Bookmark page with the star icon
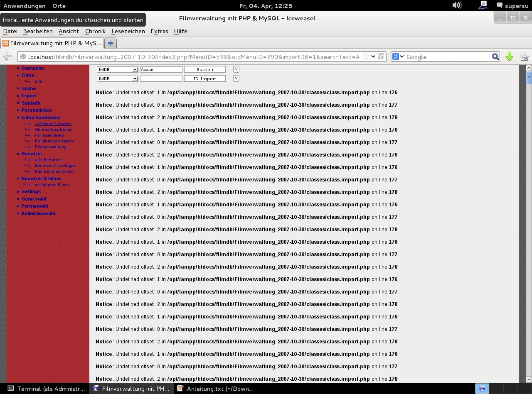Image resolution: width=532 pixels, height=394 pixels. pos(365,57)
